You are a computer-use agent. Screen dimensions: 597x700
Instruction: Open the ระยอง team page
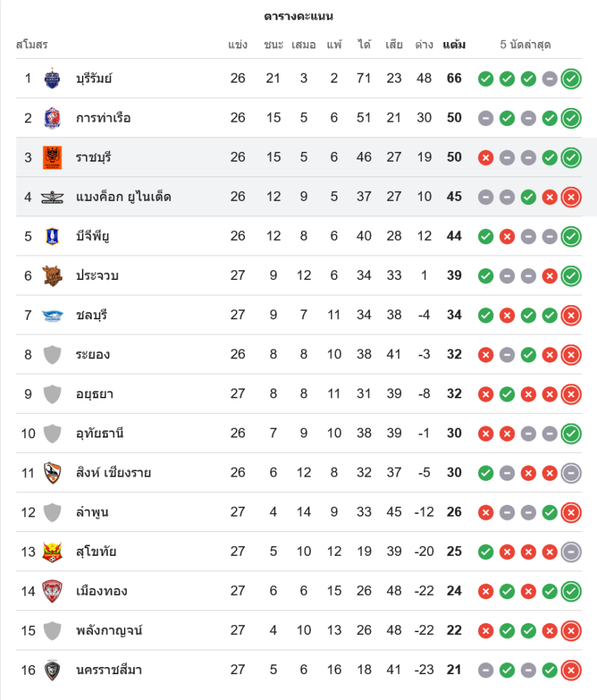tap(93, 354)
